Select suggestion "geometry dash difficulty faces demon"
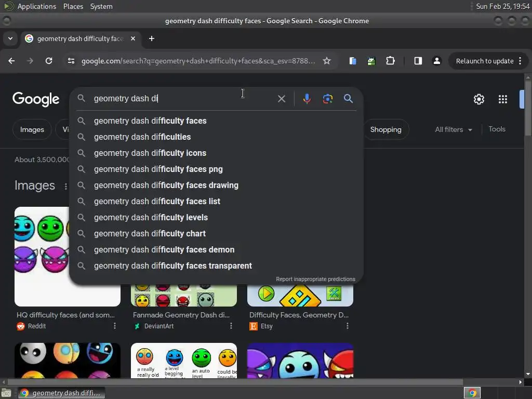This screenshot has height=399, width=532. coord(216,250)
